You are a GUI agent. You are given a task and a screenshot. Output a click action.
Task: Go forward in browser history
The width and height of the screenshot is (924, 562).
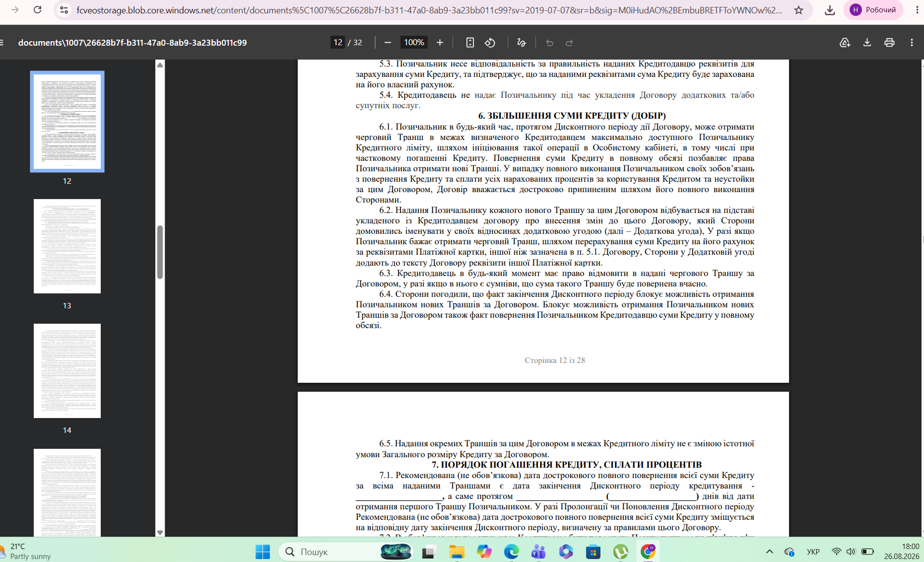(x=15, y=10)
